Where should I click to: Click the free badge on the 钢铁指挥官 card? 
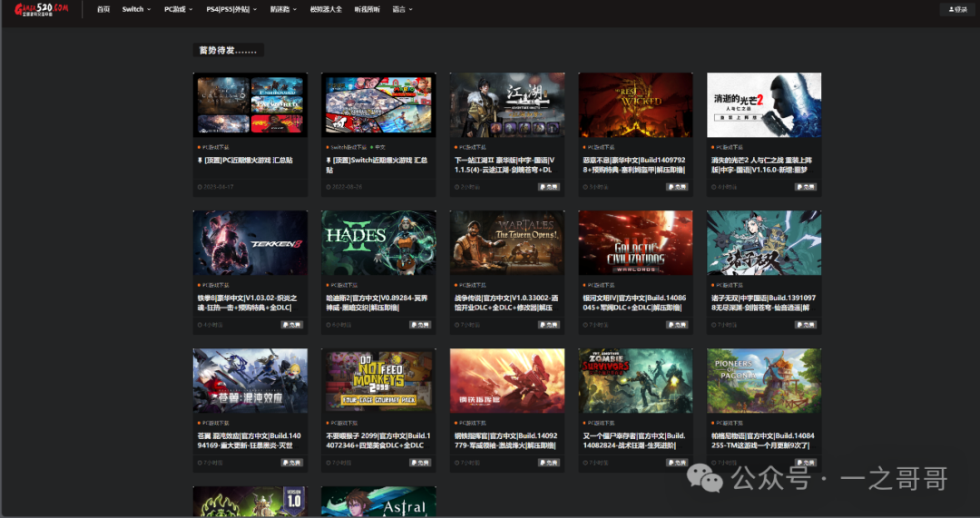[x=549, y=463]
